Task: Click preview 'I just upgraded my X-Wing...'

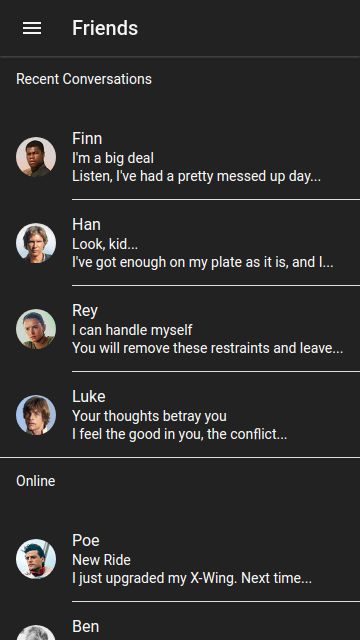Action: pos(192,578)
